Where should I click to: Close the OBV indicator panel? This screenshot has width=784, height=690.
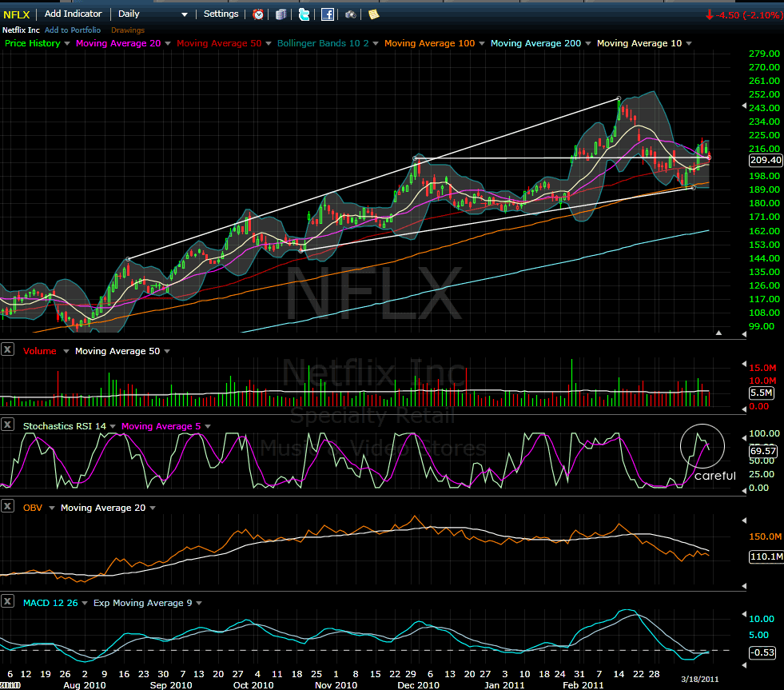tap(7, 506)
